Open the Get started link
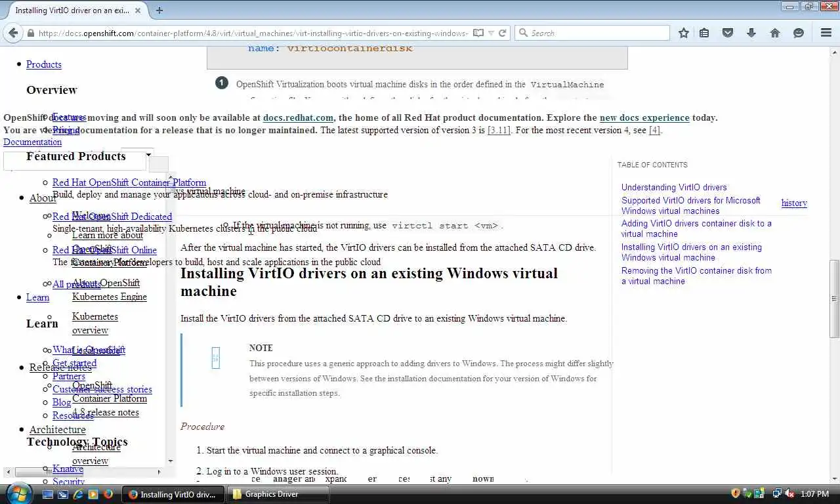This screenshot has height=504, width=840. coord(74,363)
